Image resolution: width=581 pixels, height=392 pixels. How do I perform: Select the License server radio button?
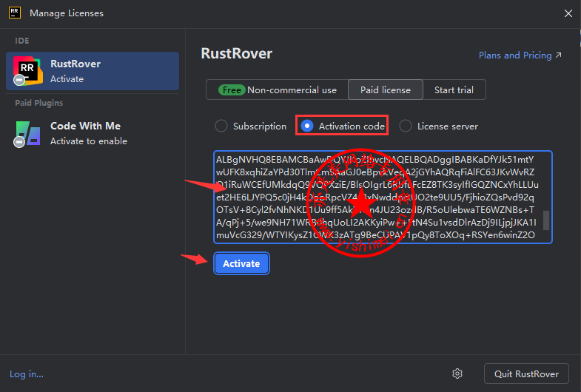pyautogui.click(x=406, y=126)
